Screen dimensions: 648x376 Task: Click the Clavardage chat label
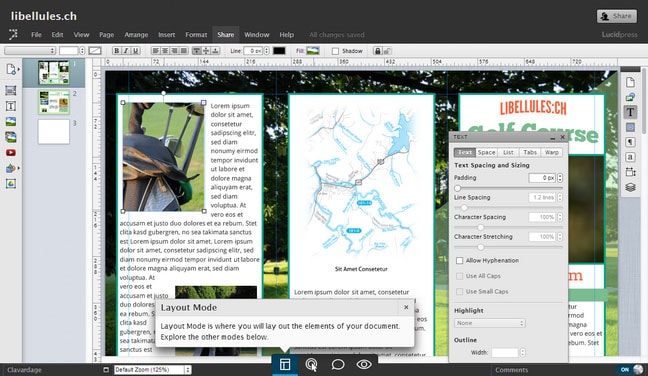coord(24,370)
